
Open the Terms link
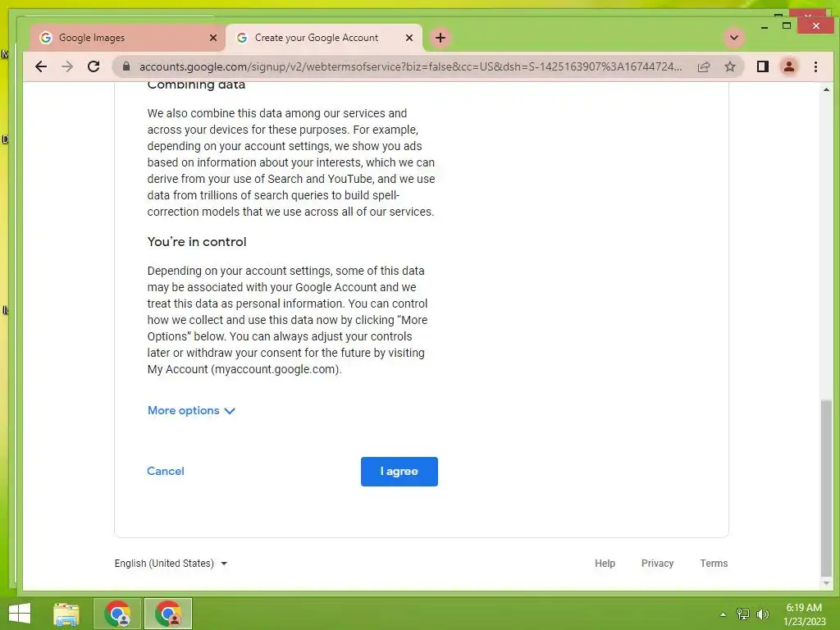[x=714, y=563]
